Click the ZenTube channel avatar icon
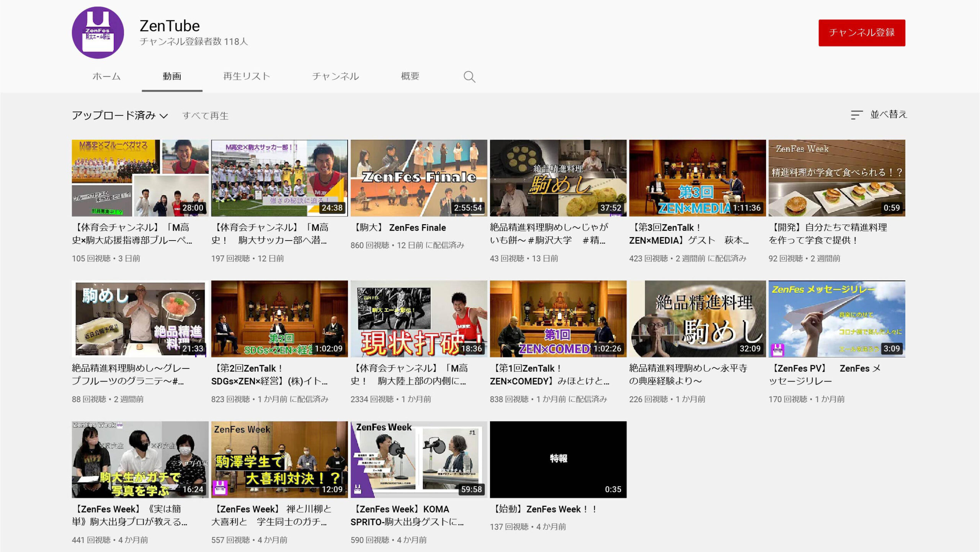The image size is (980, 552). [x=98, y=33]
